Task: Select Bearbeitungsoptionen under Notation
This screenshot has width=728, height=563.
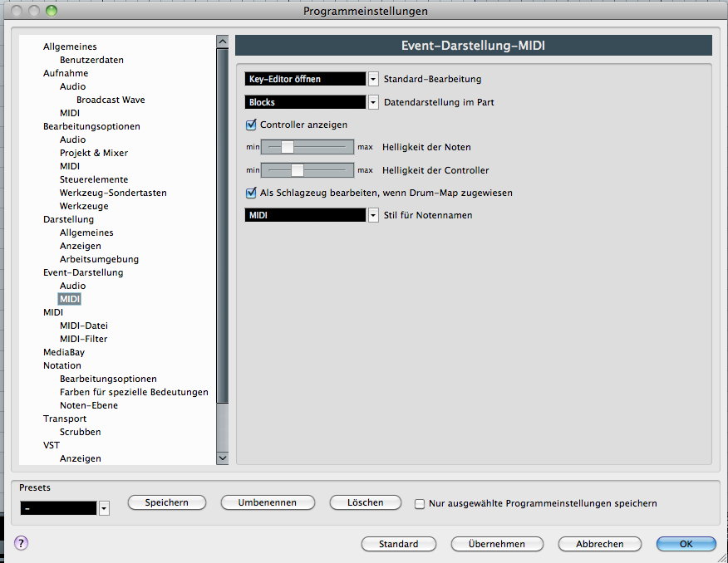Action: (108, 379)
